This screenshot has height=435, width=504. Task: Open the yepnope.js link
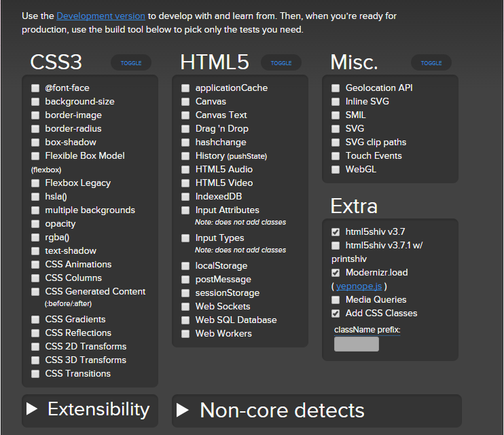359,286
